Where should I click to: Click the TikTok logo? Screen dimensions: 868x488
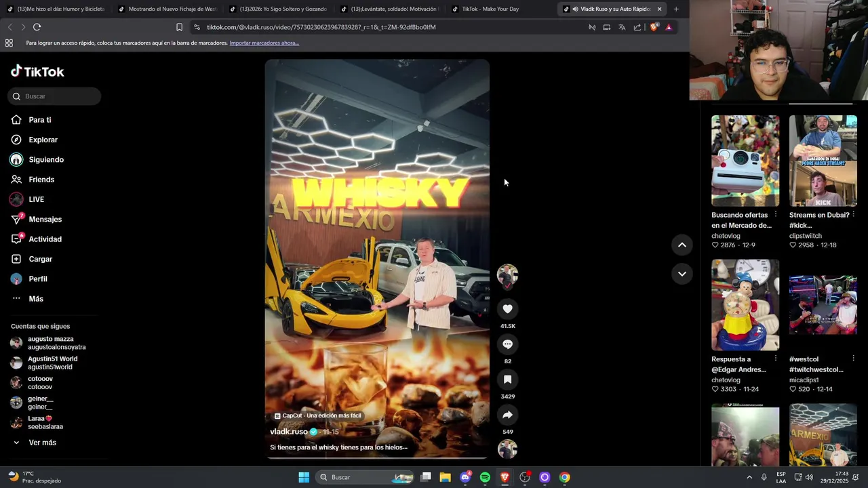pyautogui.click(x=37, y=71)
